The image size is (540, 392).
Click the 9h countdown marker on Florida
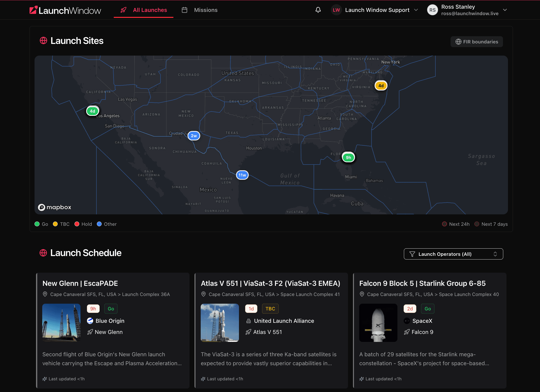pyautogui.click(x=348, y=157)
